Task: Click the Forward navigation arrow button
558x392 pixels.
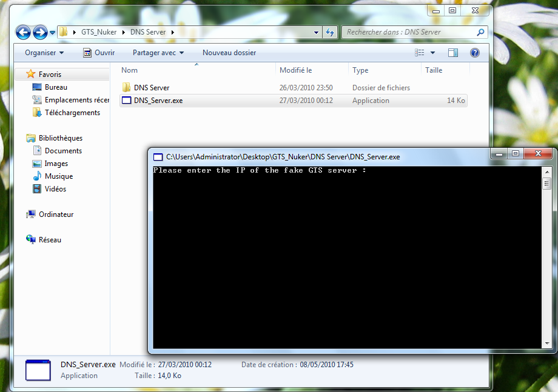Action: 40,33
